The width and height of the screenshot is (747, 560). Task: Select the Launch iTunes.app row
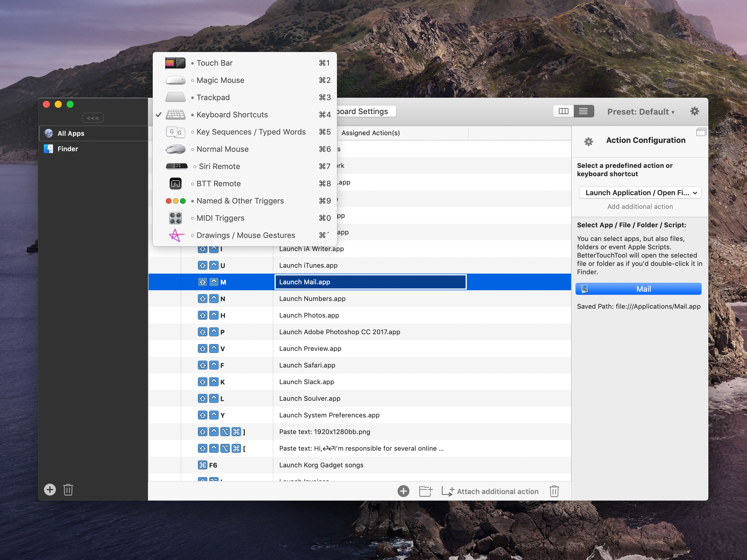pos(360,265)
